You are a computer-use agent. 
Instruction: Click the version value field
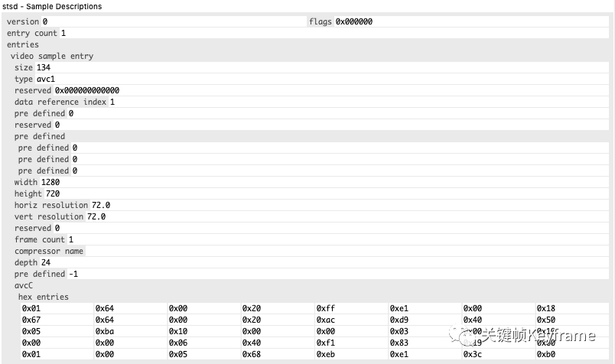174,21
